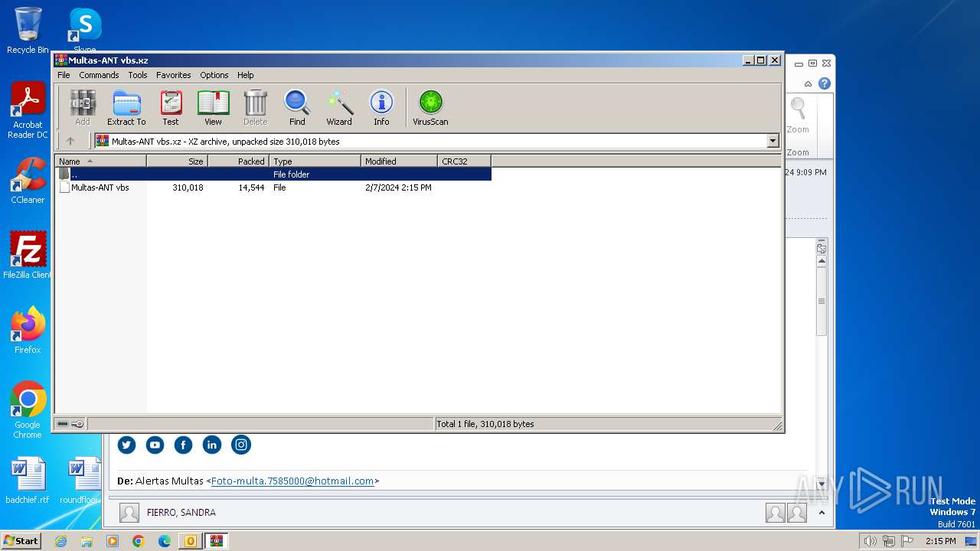Open Internet Explorer in the taskbar

click(x=60, y=541)
